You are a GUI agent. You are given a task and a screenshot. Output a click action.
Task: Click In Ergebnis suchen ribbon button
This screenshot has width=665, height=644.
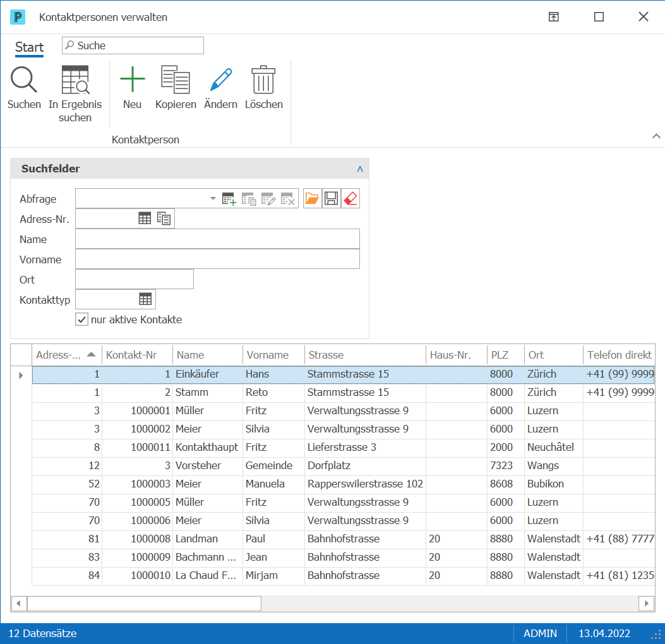click(x=75, y=94)
